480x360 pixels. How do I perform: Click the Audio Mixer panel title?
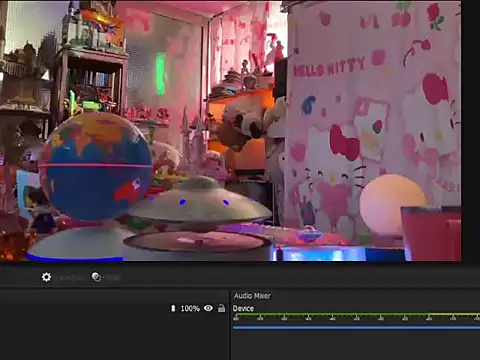tap(252, 296)
